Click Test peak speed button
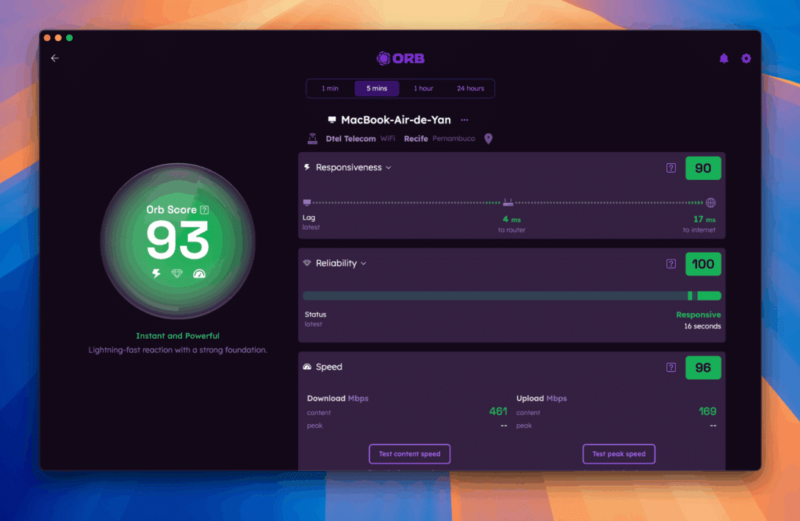The width and height of the screenshot is (800, 521). [x=619, y=454]
